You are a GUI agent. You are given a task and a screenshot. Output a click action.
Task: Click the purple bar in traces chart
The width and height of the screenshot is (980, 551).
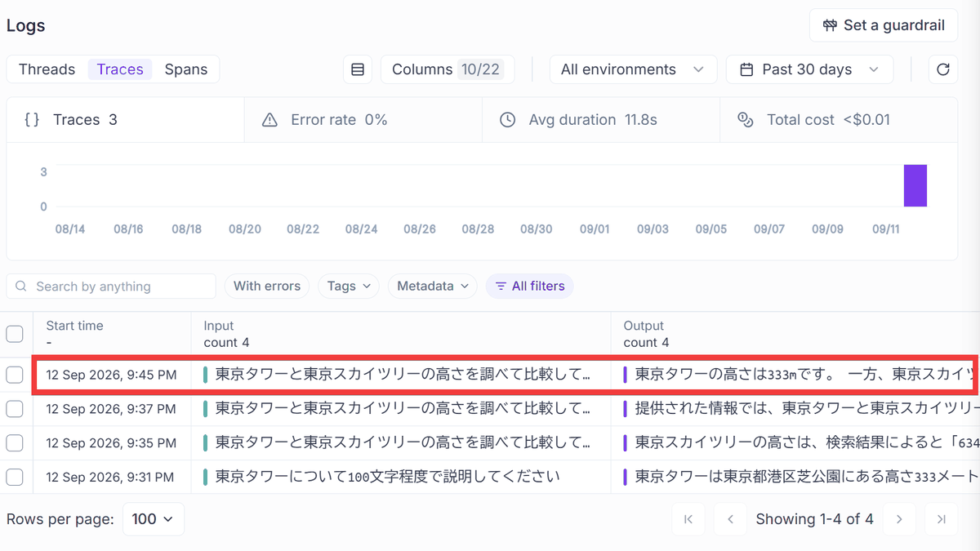point(915,186)
